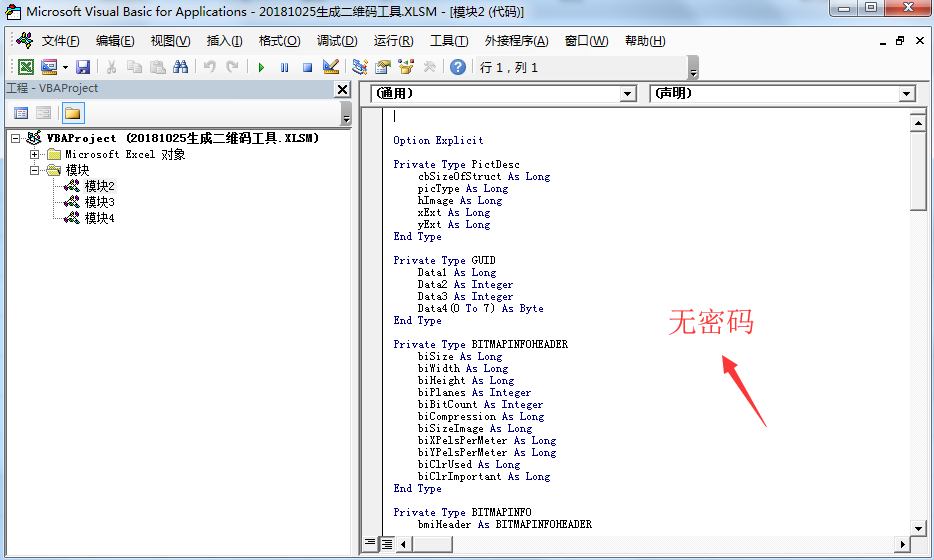Image resolution: width=934 pixels, height=560 pixels.
Task: Click the Option Explicit code line
Action: pos(438,141)
